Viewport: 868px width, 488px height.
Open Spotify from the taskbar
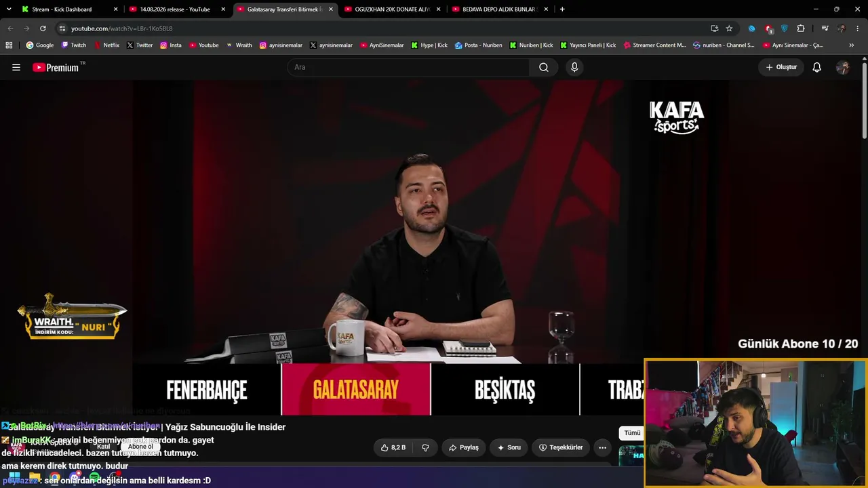point(95,478)
